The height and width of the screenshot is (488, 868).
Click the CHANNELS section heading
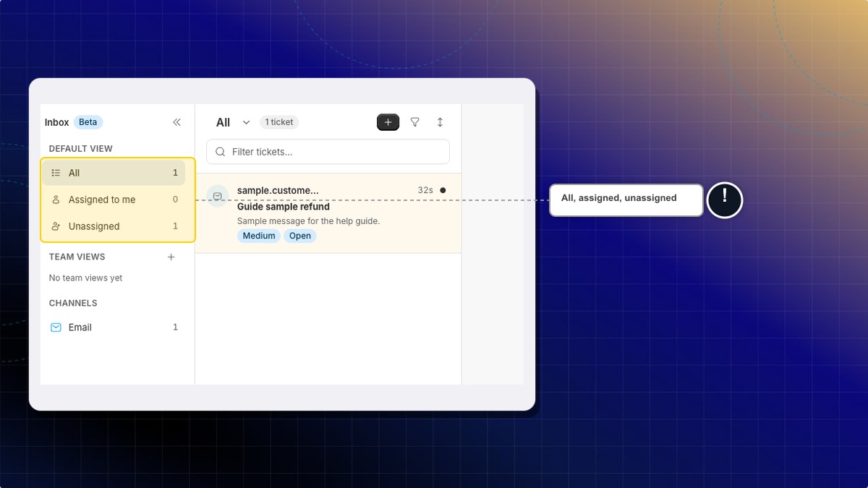coord(73,303)
